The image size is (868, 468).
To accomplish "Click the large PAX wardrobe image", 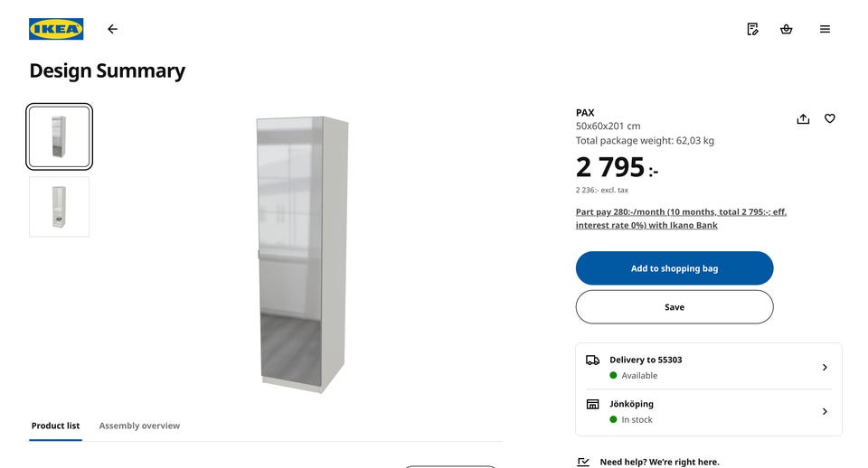I will [301, 253].
